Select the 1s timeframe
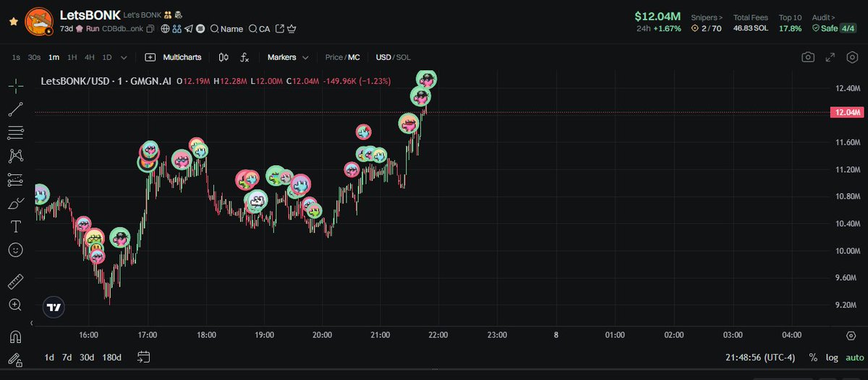 click(16, 57)
